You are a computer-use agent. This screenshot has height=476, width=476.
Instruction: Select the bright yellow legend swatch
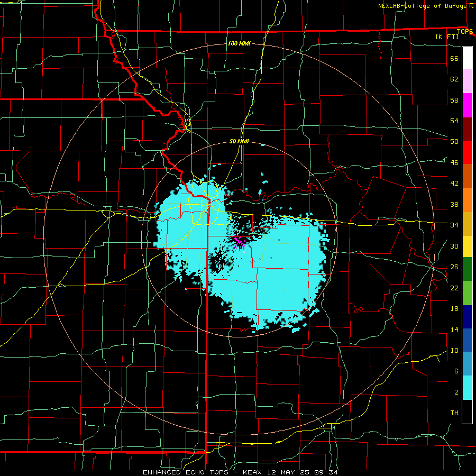click(x=467, y=246)
